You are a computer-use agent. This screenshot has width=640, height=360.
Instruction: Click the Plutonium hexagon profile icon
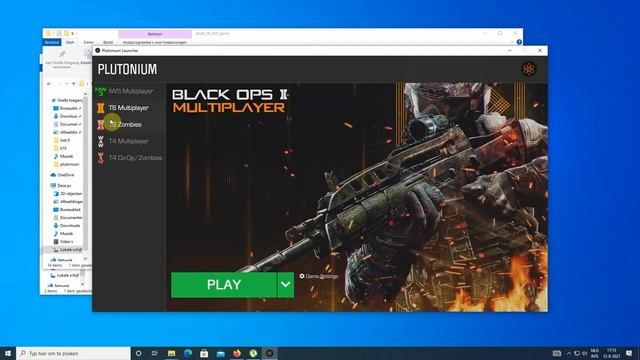tap(529, 69)
